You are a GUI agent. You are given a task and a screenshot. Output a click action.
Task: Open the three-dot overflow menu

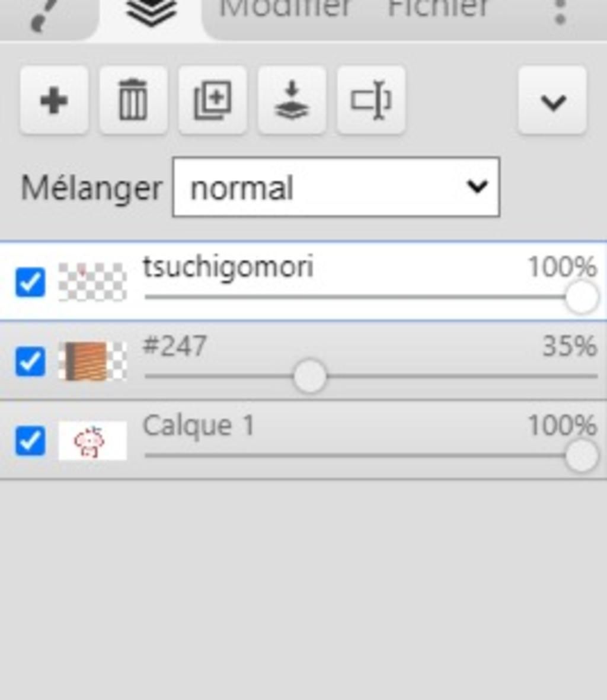tap(560, 13)
